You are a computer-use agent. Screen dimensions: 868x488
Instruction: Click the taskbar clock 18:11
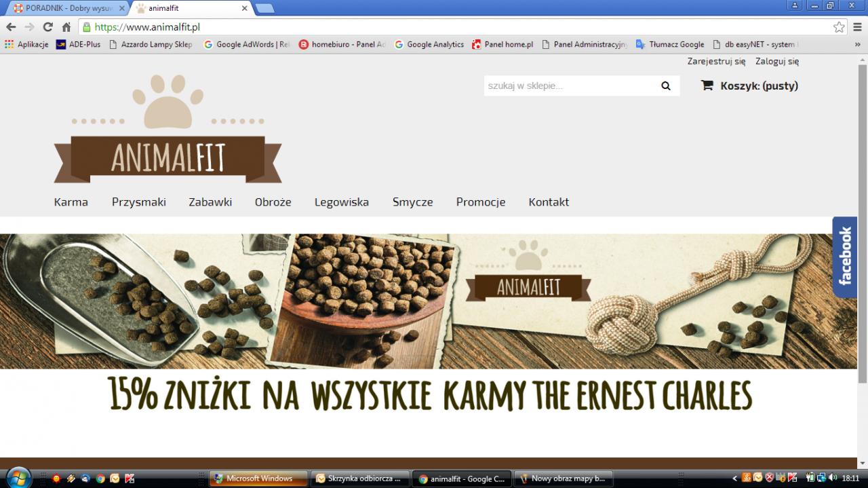click(850, 478)
